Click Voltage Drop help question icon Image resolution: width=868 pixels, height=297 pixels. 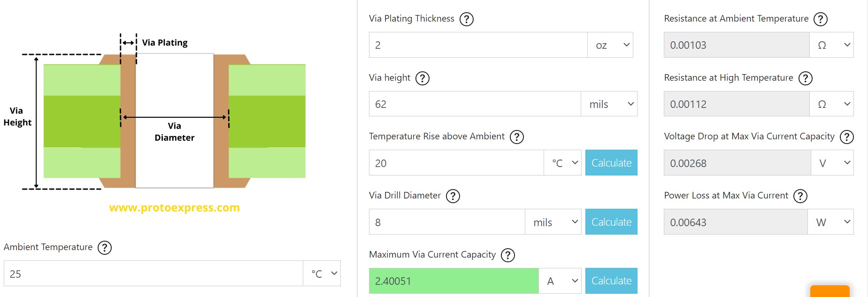[846, 137]
